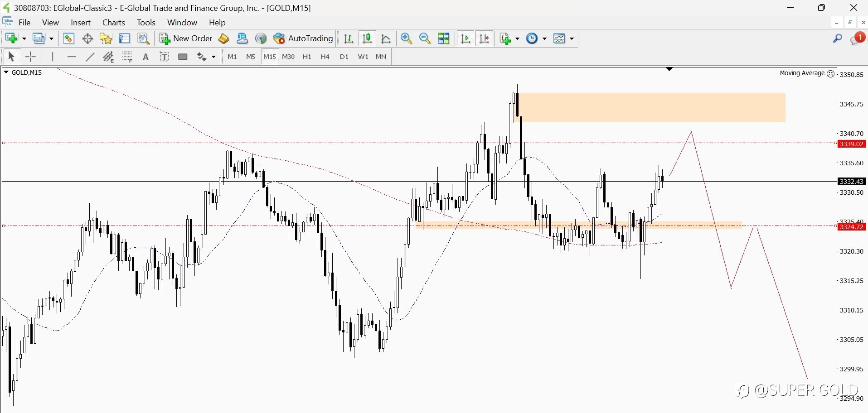Toggle the Terminal panel icon
Screen dimensions: 868x413
[x=125, y=38]
